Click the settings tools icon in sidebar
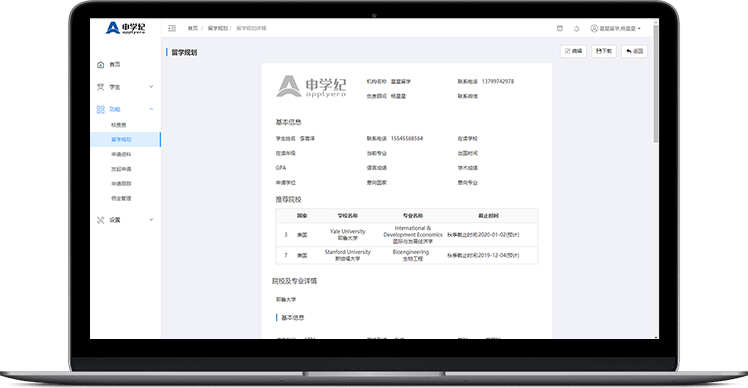 [x=101, y=220]
